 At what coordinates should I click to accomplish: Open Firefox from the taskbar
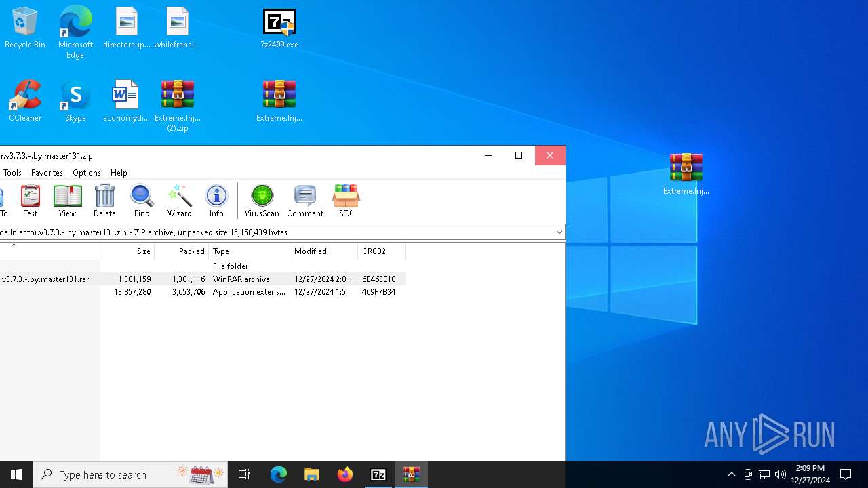pyautogui.click(x=345, y=474)
